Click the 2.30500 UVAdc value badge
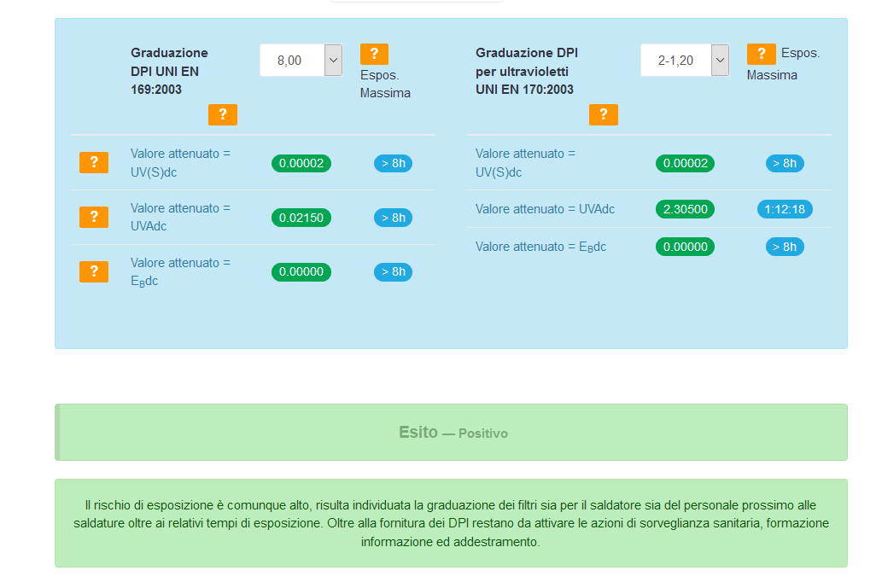 (685, 209)
